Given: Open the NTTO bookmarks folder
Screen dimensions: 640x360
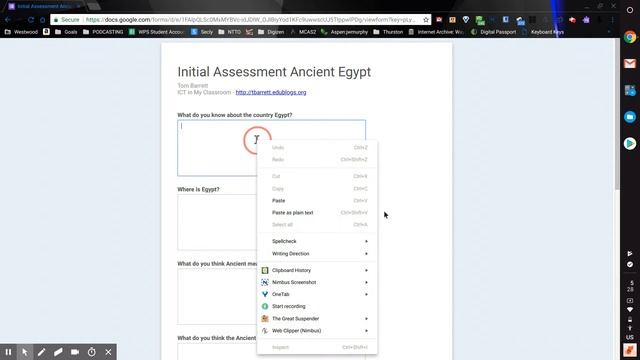Looking at the screenshot, I should (x=230, y=32).
